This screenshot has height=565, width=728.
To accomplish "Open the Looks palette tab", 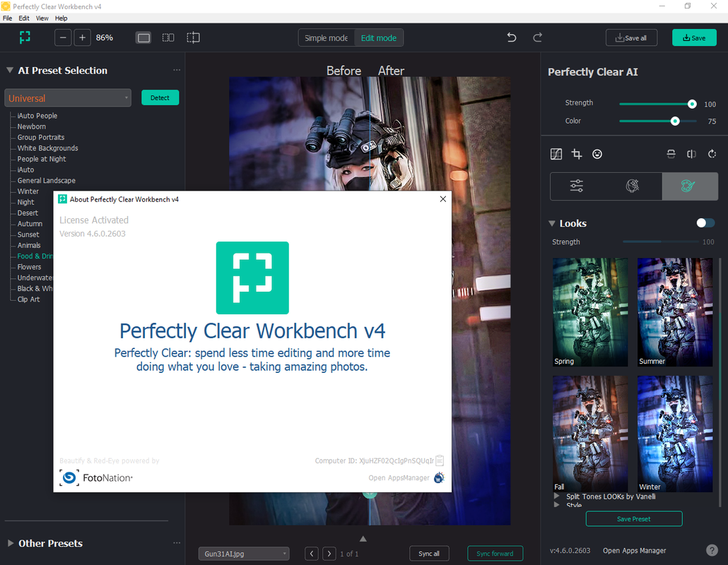I will pyautogui.click(x=689, y=186).
